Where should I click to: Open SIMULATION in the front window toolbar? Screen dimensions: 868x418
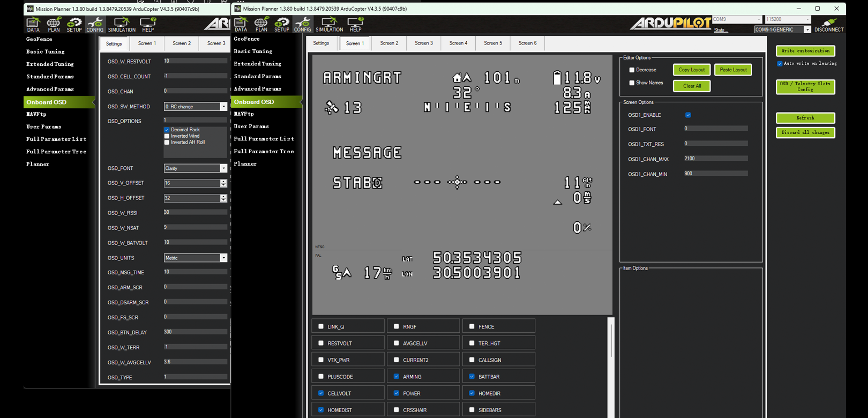tap(329, 24)
